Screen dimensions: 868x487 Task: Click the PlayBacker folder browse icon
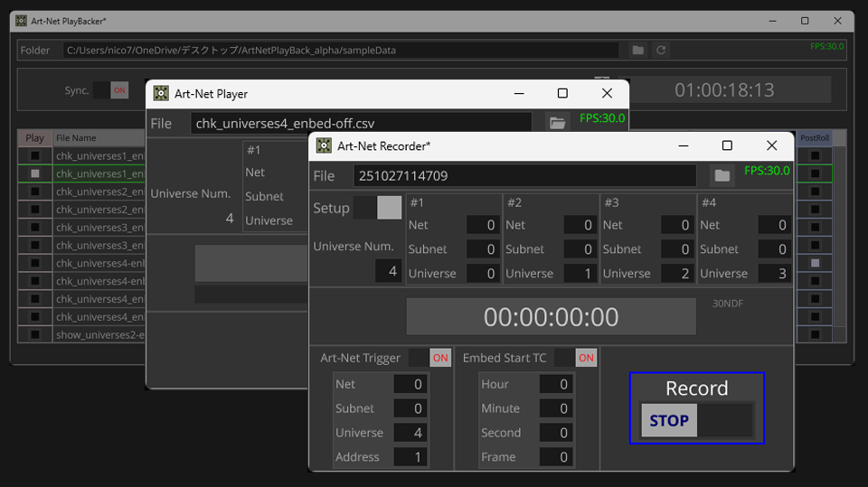pyautogui.click(x=637, y=51)
